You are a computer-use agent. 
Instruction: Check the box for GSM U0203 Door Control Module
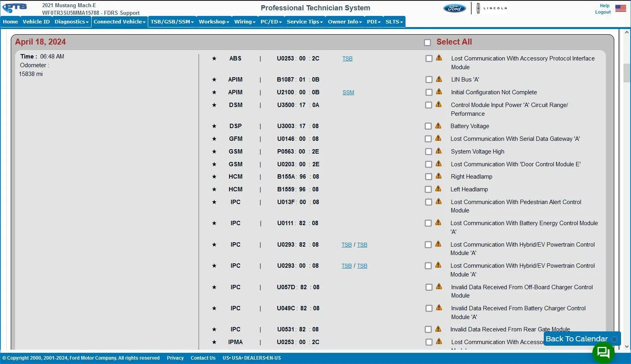[x=428, y=164]
